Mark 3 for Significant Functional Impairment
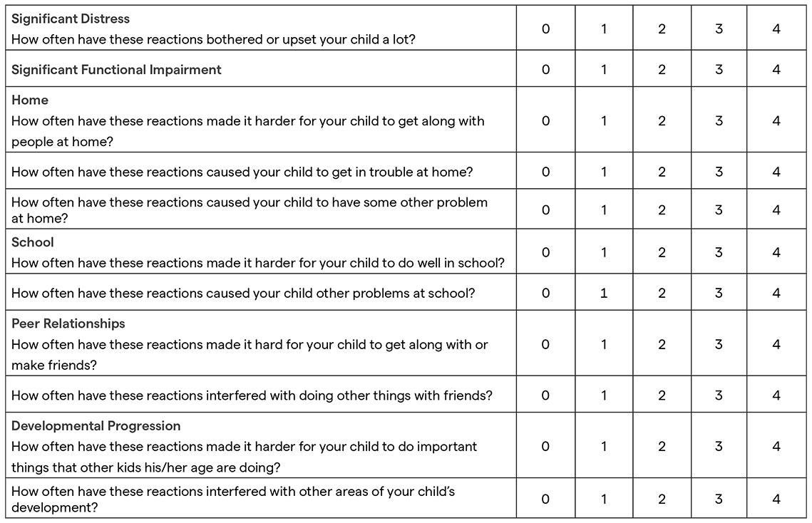 click(719, 70)
